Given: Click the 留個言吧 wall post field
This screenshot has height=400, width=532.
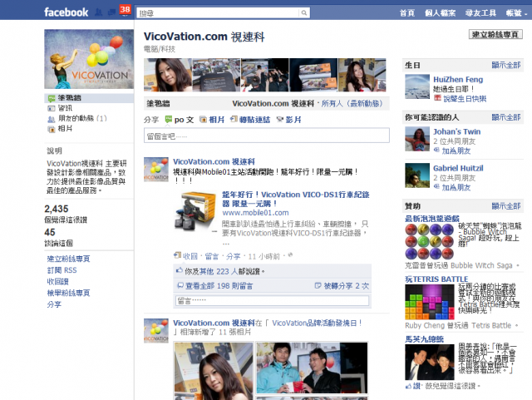Looking at the screenshot, I should point(267,136).
